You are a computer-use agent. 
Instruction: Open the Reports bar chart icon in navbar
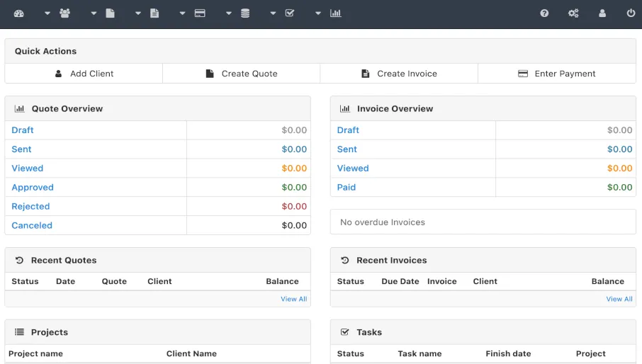(x=336, y=13)
